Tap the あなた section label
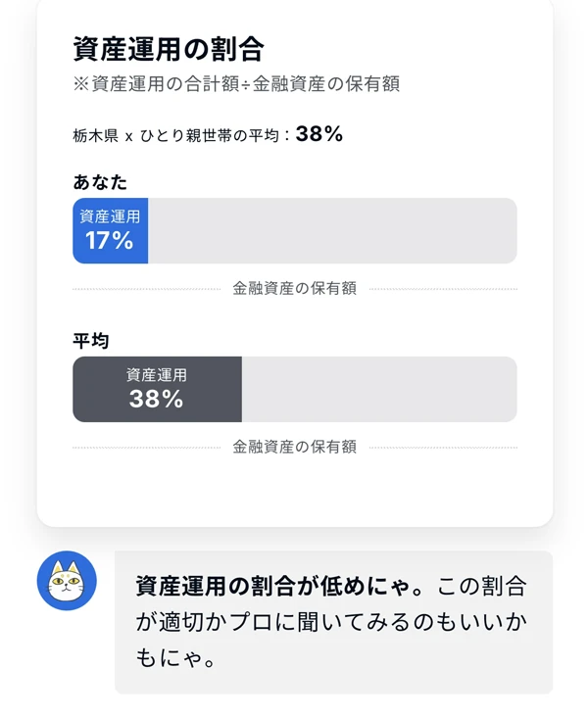588x717 pixels. point(100,182)
